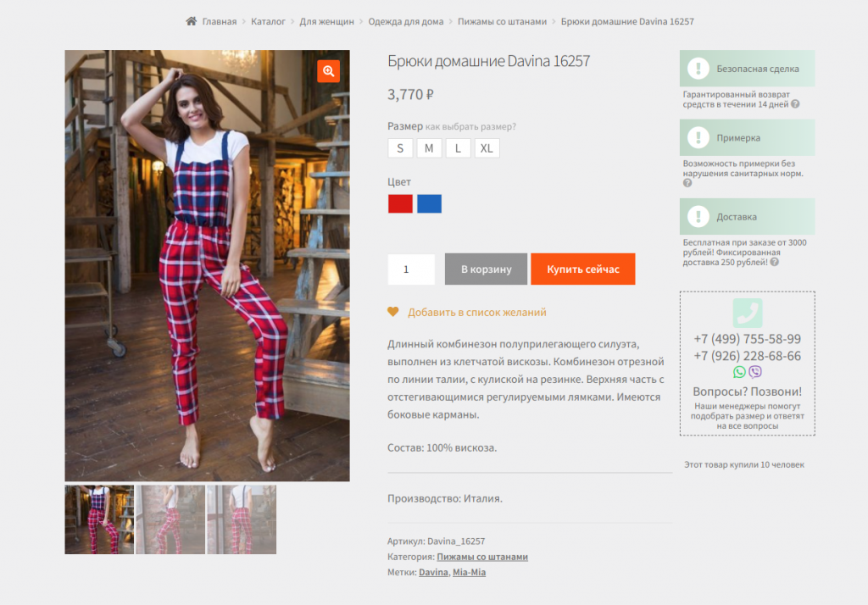
Task: Click help icon beside delivery 250 rubles text
Action: tap(775, 263)
